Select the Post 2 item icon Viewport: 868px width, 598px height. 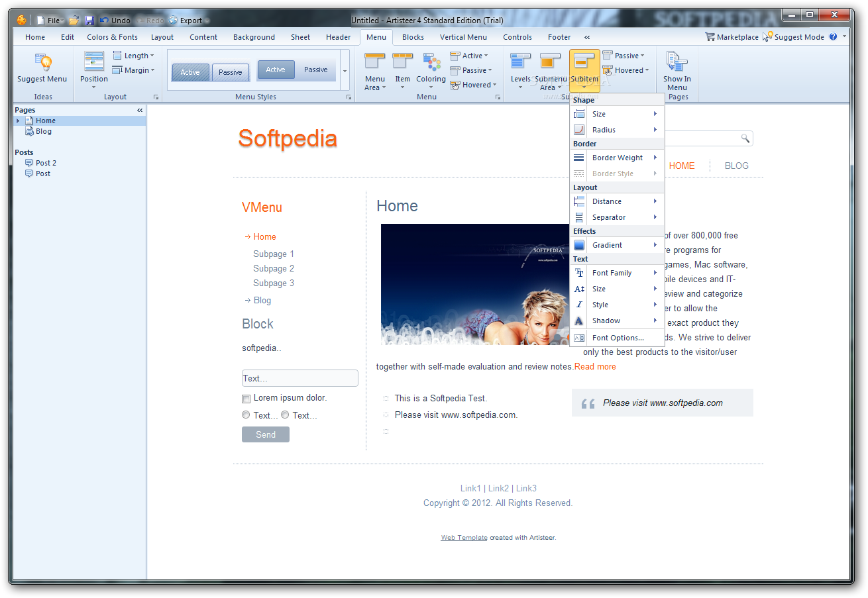29,163
